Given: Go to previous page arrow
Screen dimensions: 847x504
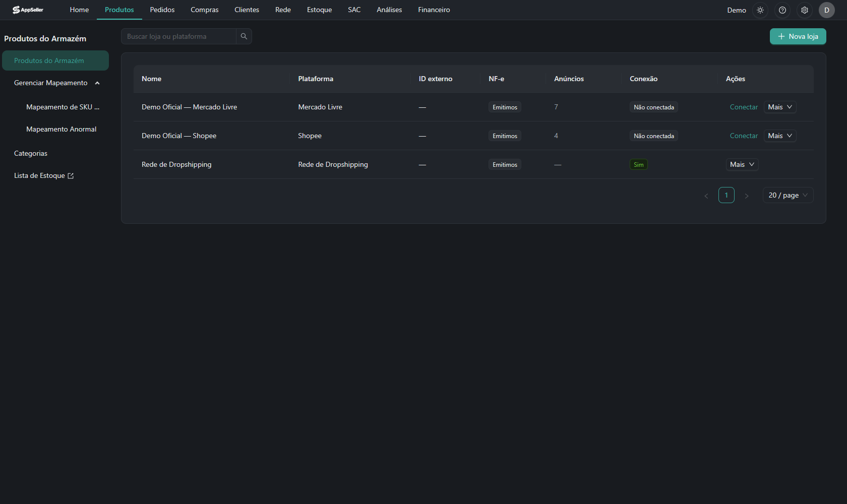Looking at the screenshot, I should pyautogui.click(x=706, y=196).
